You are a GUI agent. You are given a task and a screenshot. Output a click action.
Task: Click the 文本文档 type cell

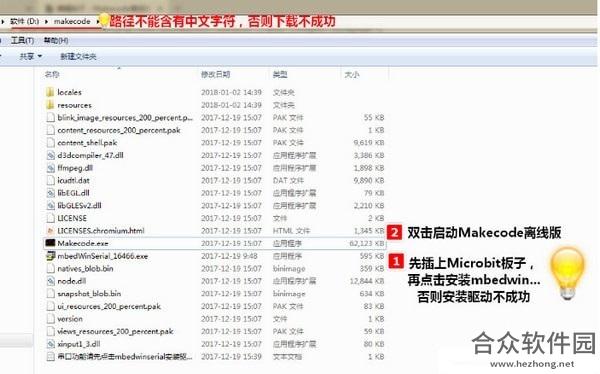[x=287, y=356]
